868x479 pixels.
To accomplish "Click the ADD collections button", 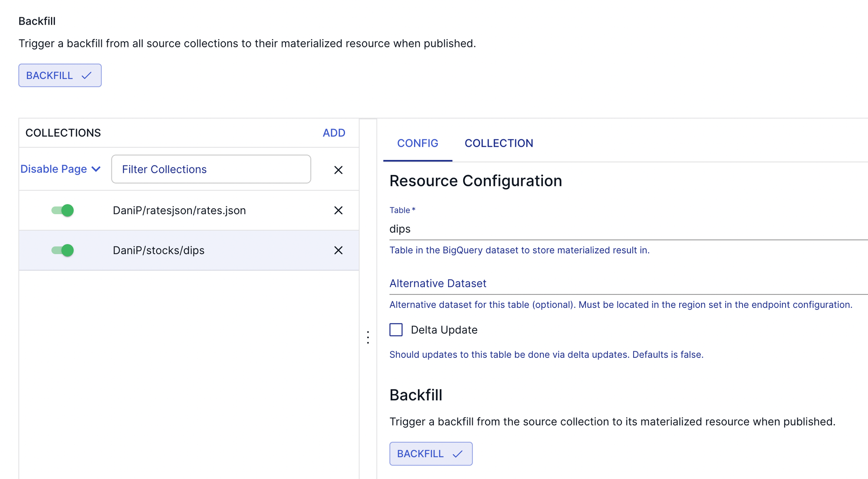I will tap(334, 133).
